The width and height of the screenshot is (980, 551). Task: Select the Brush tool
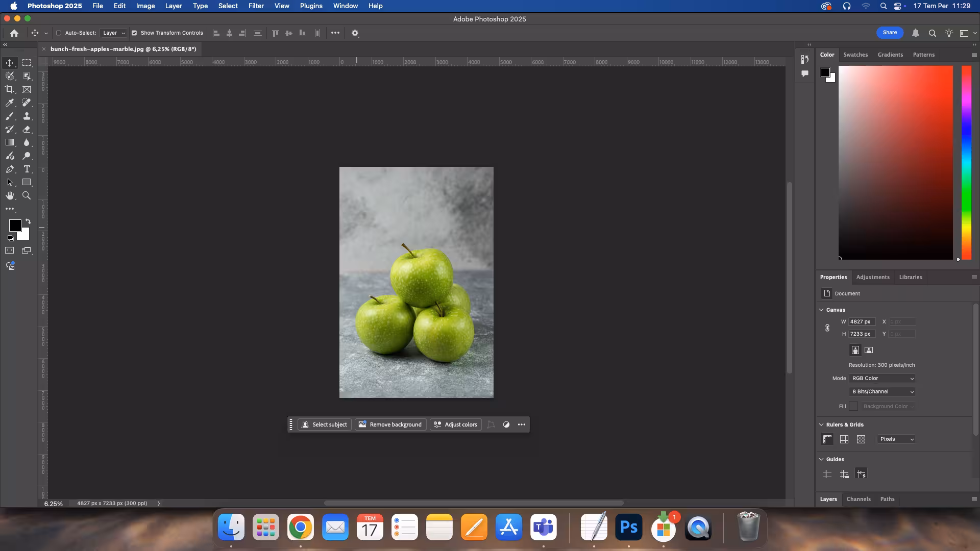click(10, 116)
